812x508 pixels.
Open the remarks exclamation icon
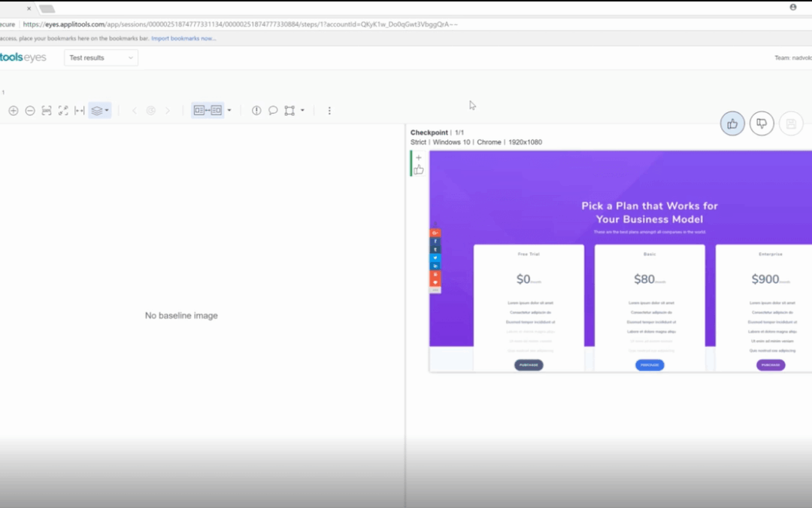coord(256,111)
